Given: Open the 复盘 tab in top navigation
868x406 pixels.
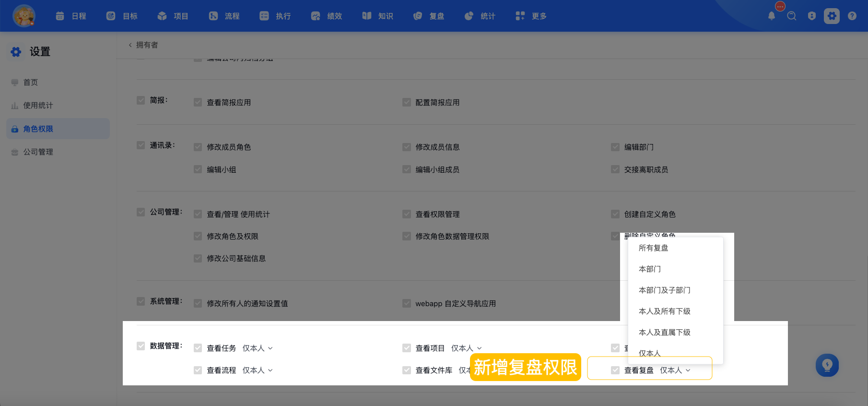Looking at the screenshot, I should (429, 16).
